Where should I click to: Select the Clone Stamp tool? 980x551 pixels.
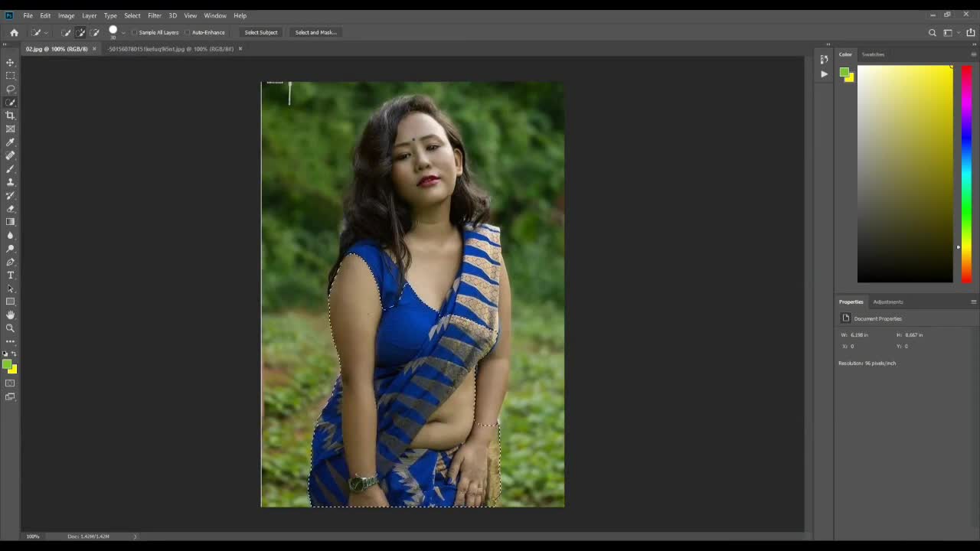click(x=10, y=182)
